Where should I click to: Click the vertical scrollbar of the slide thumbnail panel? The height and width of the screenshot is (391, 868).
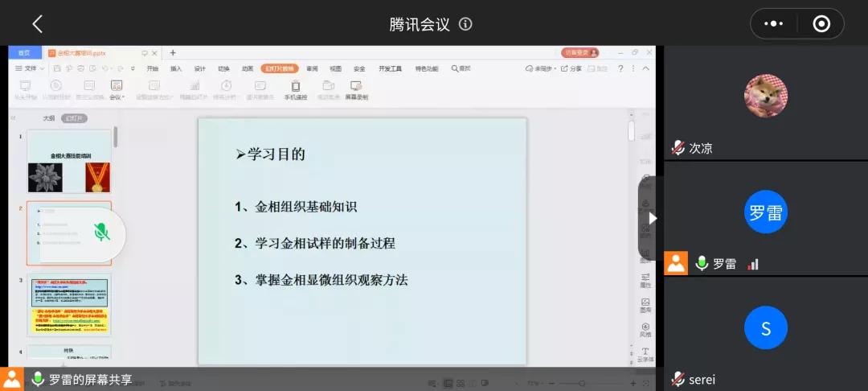[x=116, y=138]
